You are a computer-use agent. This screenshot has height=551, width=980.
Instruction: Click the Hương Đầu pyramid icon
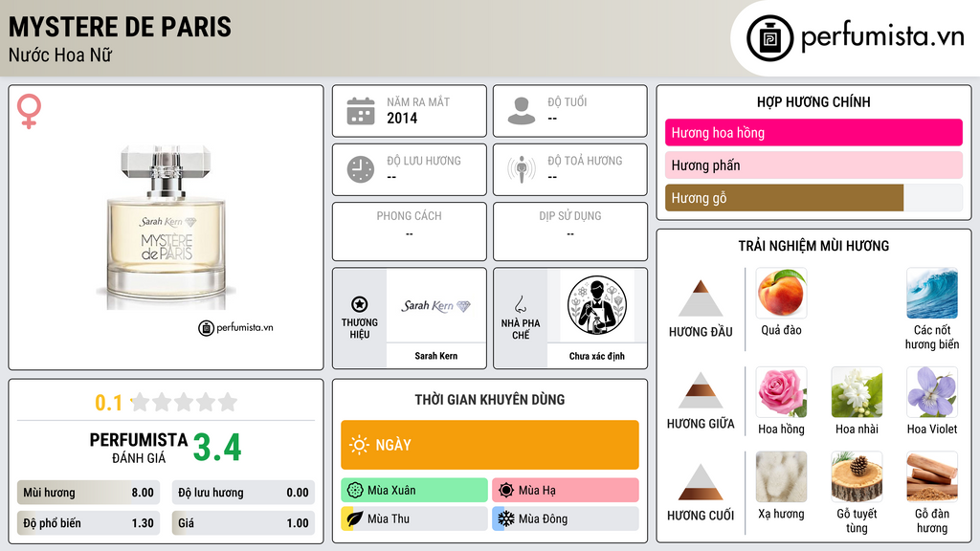coord(701,298)
